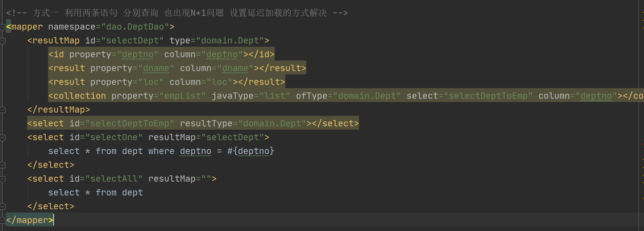Fold the selectAll select block
Image resolution: width=644 pixels, height=231 pixels.
pos(3,179)
